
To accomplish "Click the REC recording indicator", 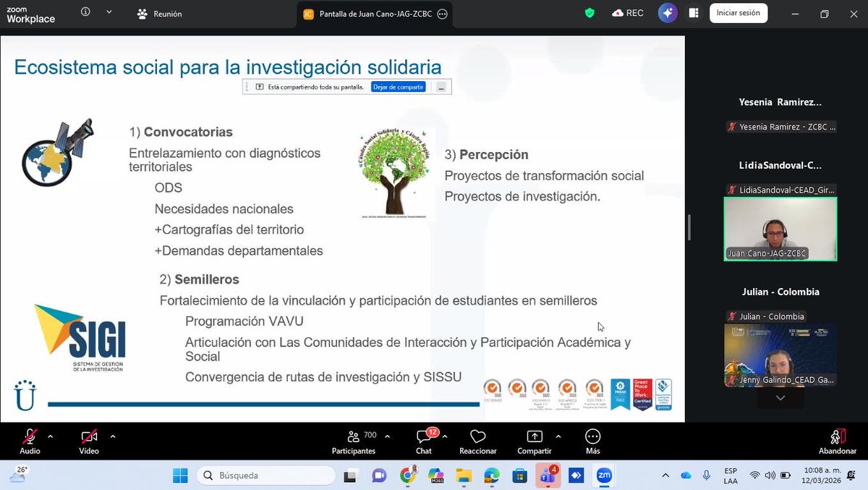I will point(627,12).
